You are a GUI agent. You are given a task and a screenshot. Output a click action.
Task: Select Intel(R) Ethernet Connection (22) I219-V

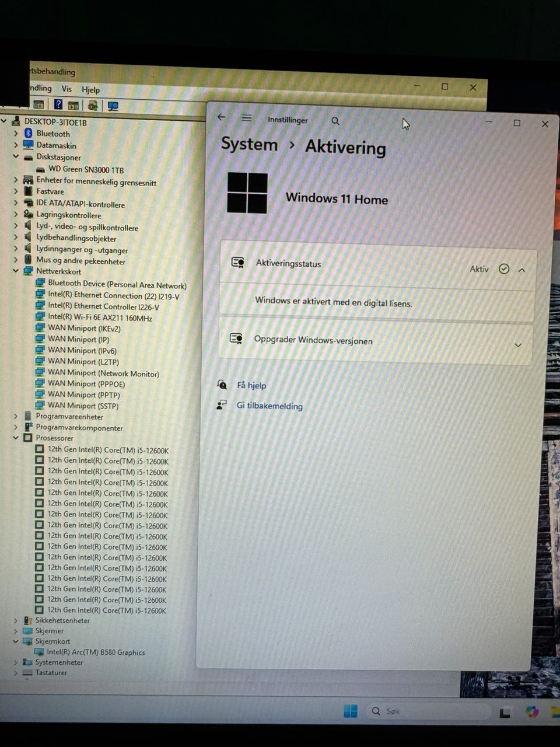[113, 295]
